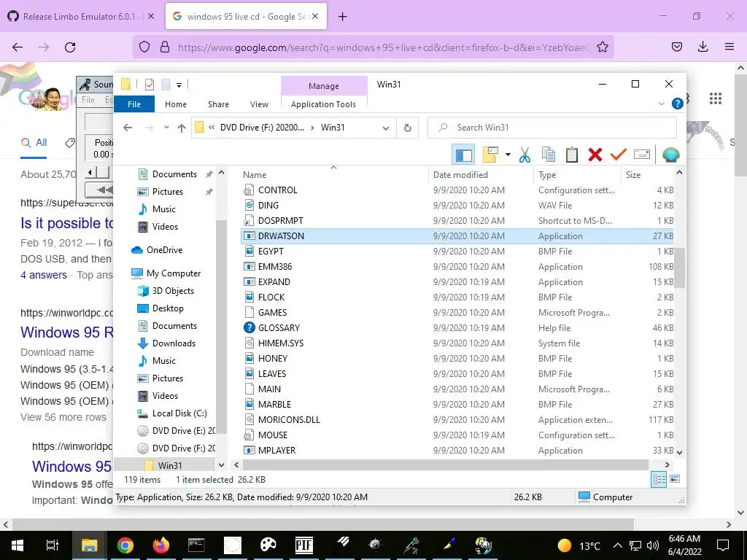Image resolution: width=747 pixels, height=560 pixels.
Task: Switch to the Release Limbo Emulator tab
Action: point(79,16)
